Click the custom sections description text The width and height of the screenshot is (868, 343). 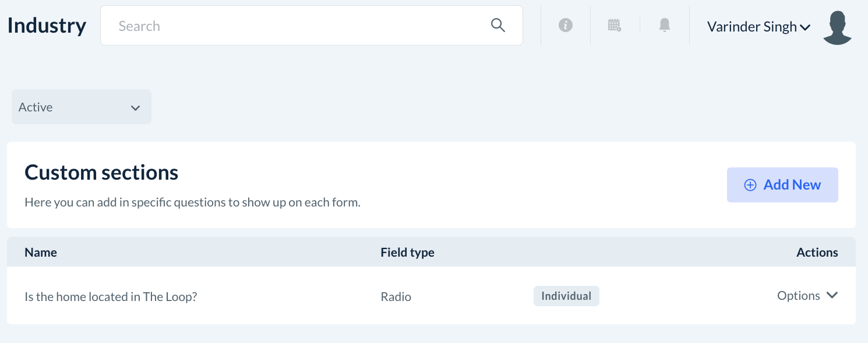(x=192, y=203)
